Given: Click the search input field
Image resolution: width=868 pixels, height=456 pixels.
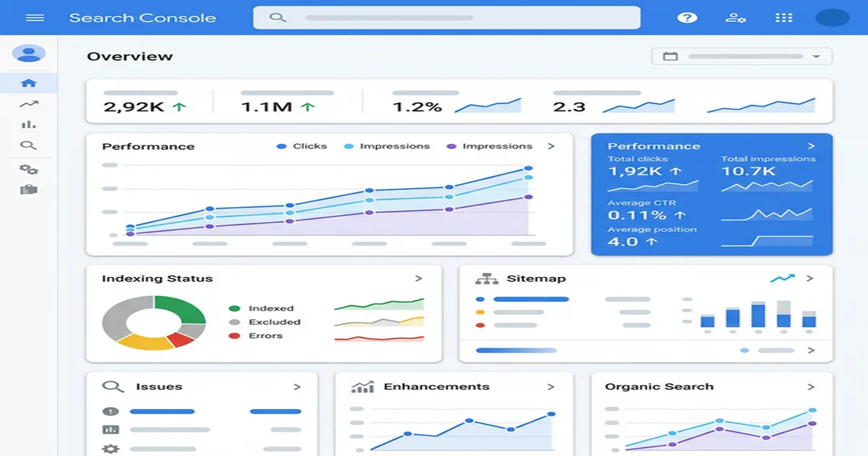Looking at the screenshot, I should coord(446,18).
